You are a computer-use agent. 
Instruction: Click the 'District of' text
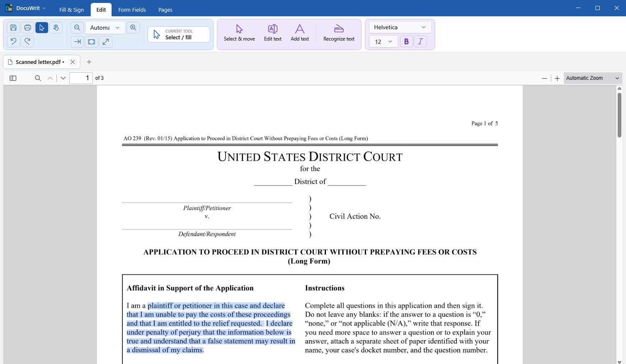tap(310, 182)
